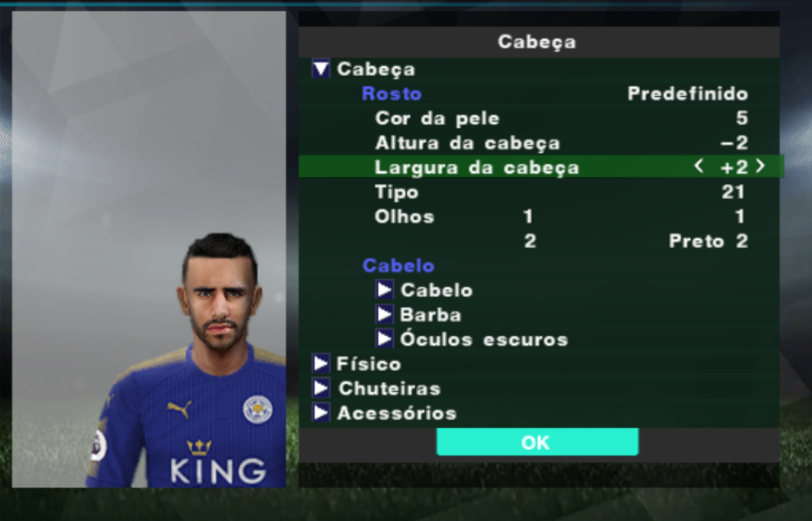
Task: Click the player preview portrait
Action: (149, 249)
